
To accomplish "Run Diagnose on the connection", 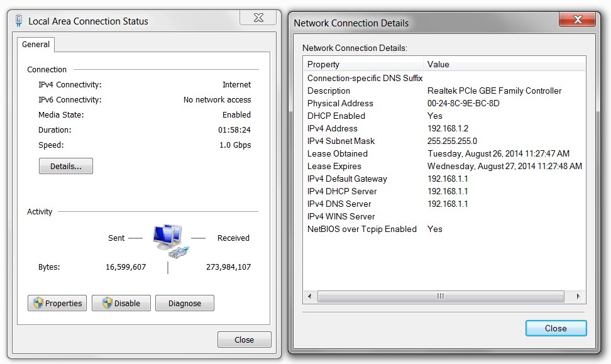I will click(185, 303).
